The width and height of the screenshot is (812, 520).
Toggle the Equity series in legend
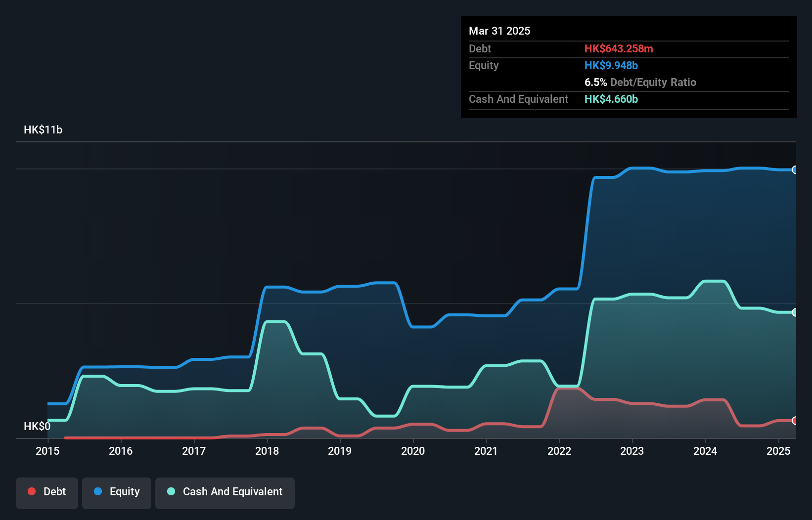(x=117, y=492)
